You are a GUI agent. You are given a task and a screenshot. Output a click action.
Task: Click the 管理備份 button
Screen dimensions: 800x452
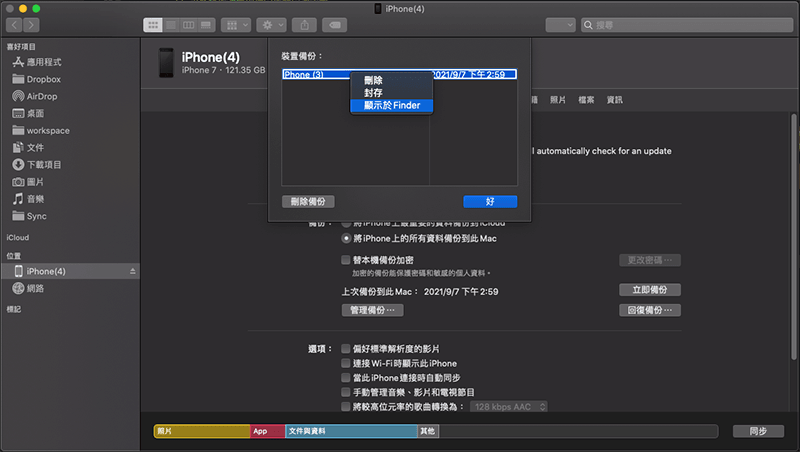point(372,310)
